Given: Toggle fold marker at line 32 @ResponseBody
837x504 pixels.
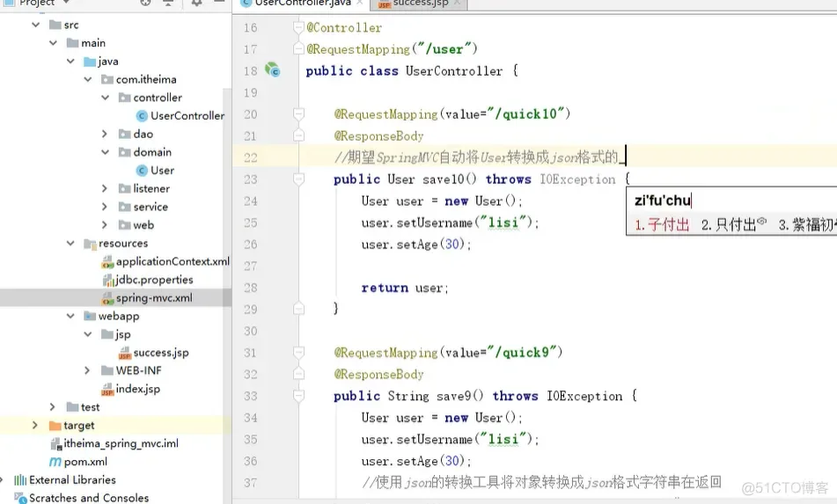Looking at the screenshot, I should pyautogui.click(x=298, y=374).
